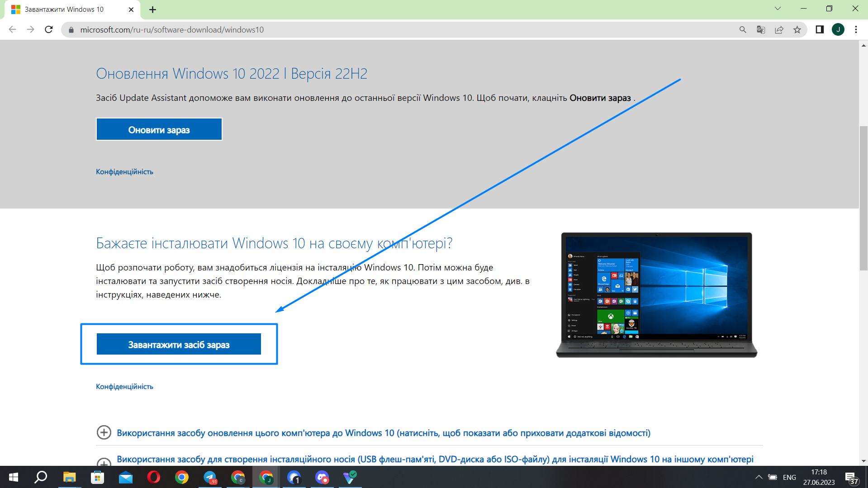Open Telegram with 91 unread badge
This screenshot has width=868, height=488.
(210, 477)
